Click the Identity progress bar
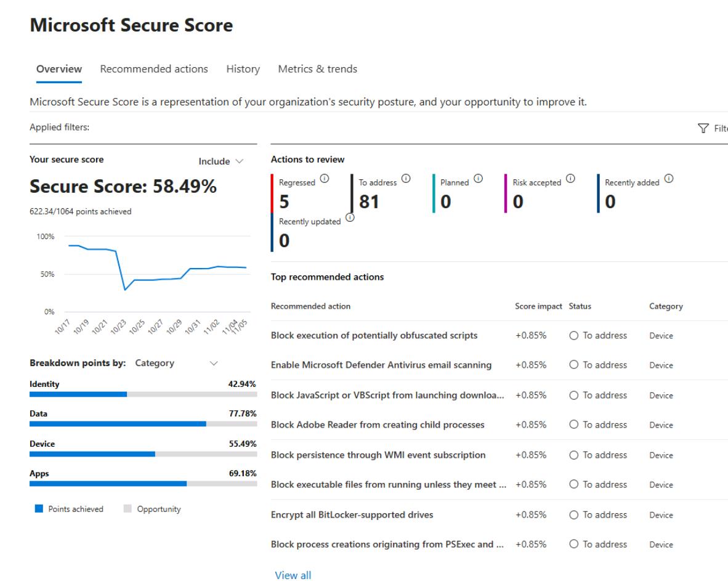This screenshot has height=581, width=728. [x=143, y=394]
